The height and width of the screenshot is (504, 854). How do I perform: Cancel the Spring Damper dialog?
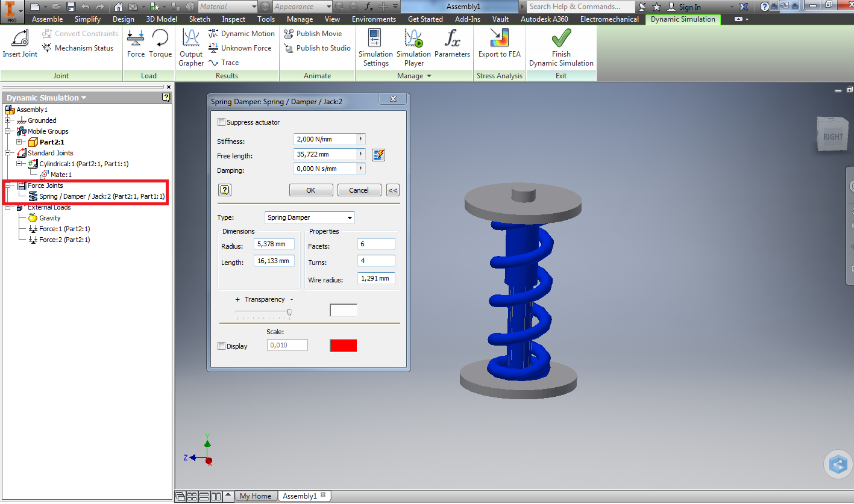point(359,190)
